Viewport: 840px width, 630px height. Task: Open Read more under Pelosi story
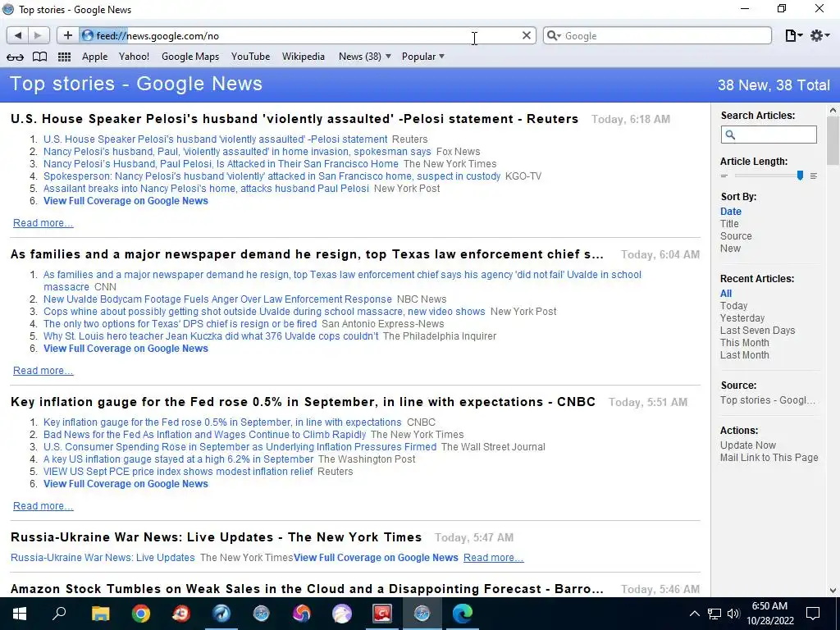click(x=43, y=223)
